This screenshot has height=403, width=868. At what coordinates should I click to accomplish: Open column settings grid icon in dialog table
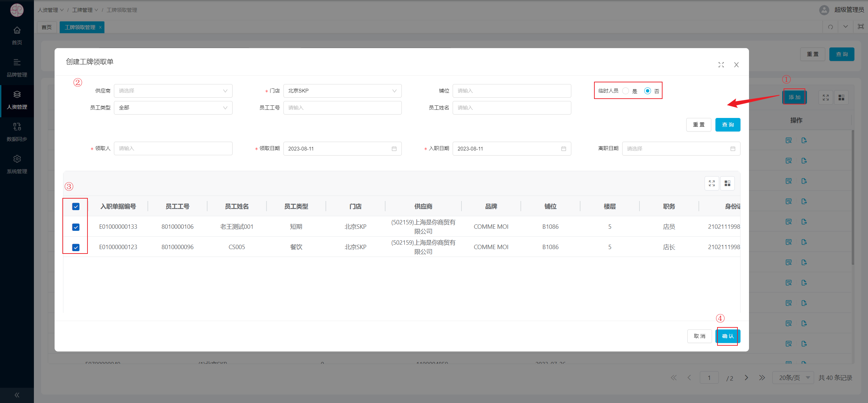point(727,183)
